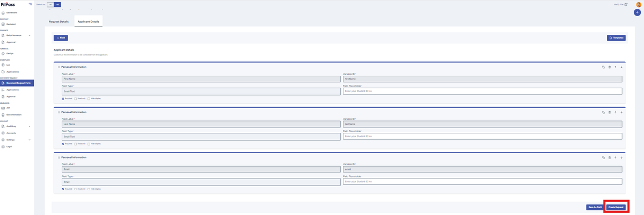Click the drag handle of Email card
The height and width of the screenshot is (215, 644).
click(x=59, y=157)
